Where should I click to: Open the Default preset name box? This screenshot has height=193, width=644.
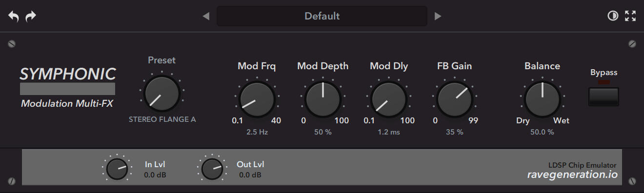click(322, 16)
